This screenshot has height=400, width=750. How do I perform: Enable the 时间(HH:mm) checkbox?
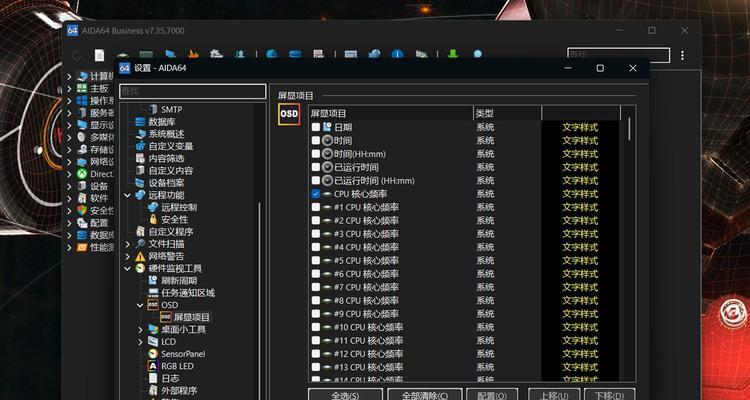point(316,154)
